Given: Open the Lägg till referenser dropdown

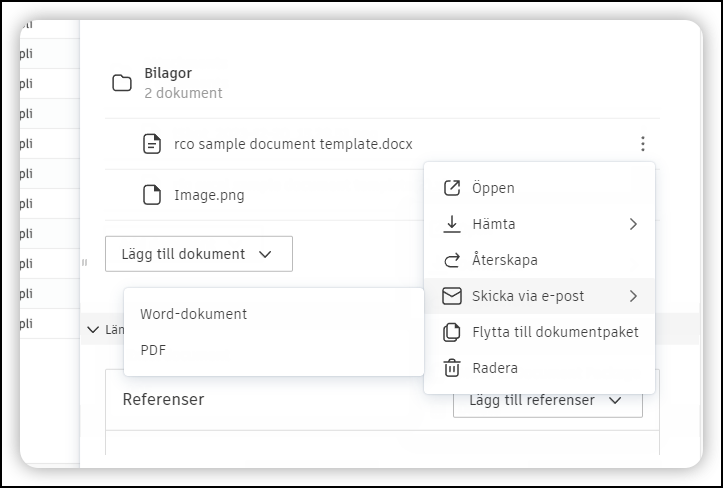Looking at the screenshot, I should 548,400.
